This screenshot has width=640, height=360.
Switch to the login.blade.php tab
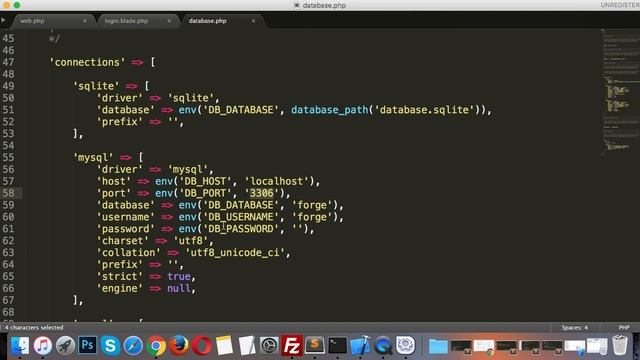pos(126,20)
